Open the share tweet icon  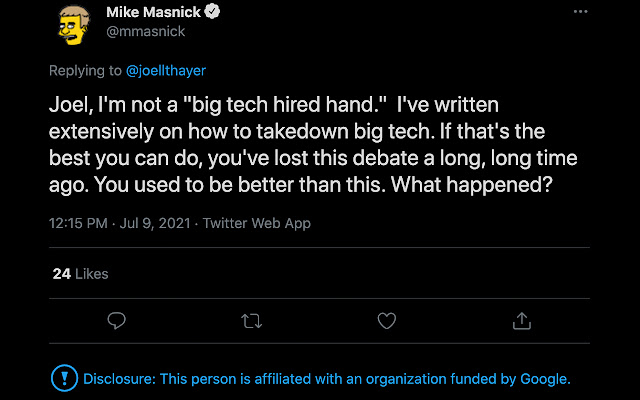[521, 320]
